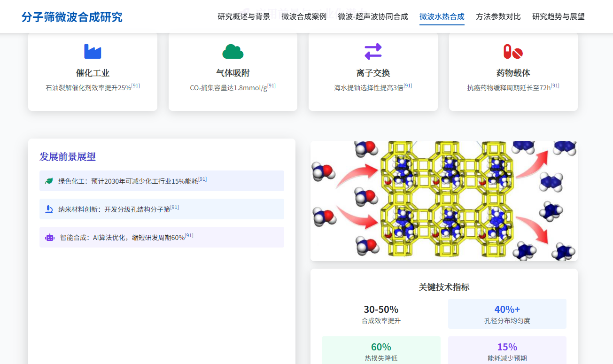Viewport: 613px width, 364px height.
Task: Click the red pills icon for 药物载体
Action: tap(513, 51)
